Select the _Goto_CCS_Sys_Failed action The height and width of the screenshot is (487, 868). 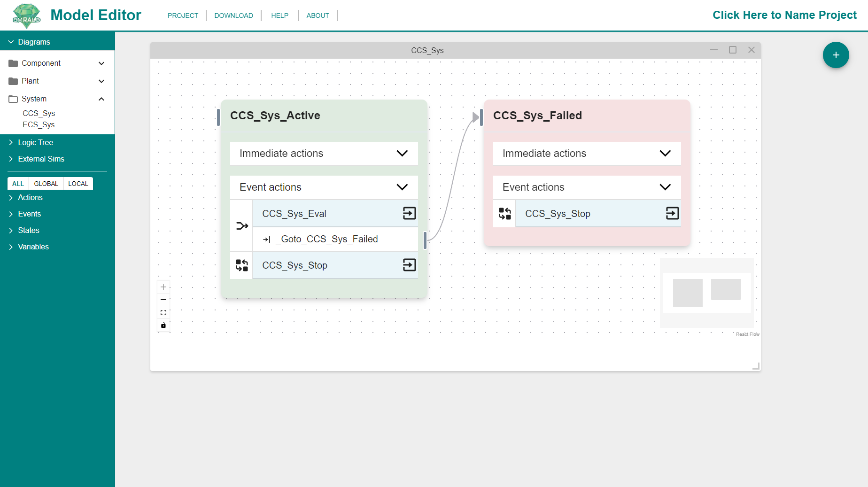click(x=335, y=240)
